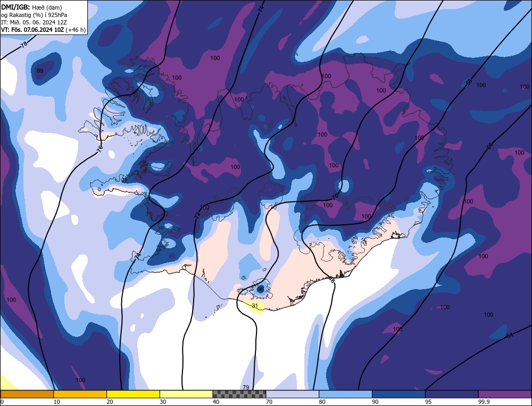Click the 66 contour label

pyautogui.click(x=489, y=146)
